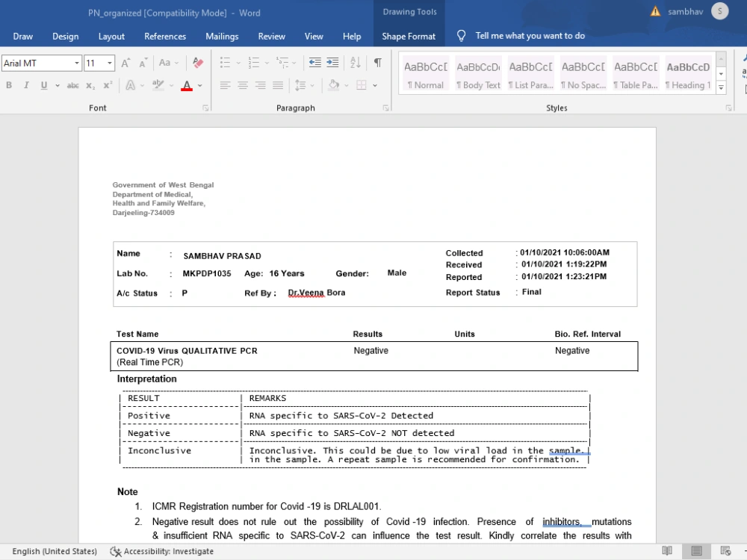
Task: Switch to the Shape Format tab
Action: coord(409,36)
